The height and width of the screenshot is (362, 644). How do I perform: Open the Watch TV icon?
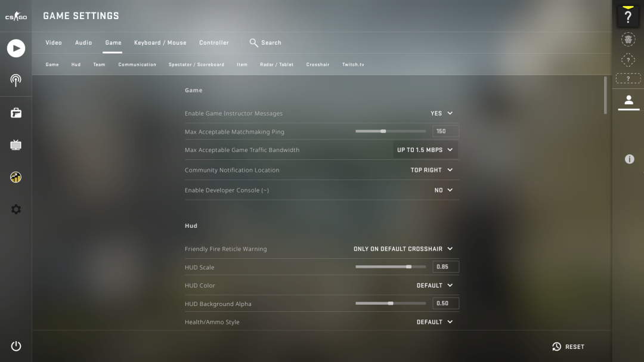(x=16, y=145)
